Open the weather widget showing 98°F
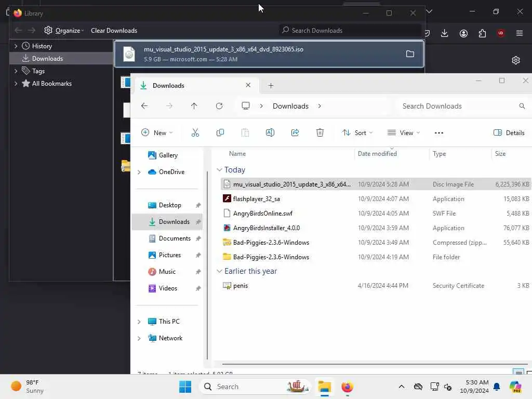Screen dimensions: 532x399 tap(27, 387)
